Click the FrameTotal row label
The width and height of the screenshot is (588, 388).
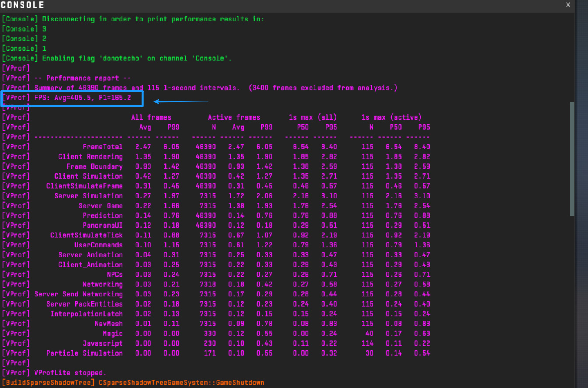coord(103,147)
